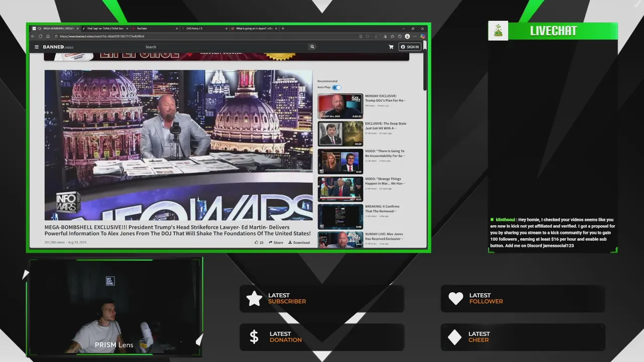Click the Latest Donation dollar icon

pos(254,337)
